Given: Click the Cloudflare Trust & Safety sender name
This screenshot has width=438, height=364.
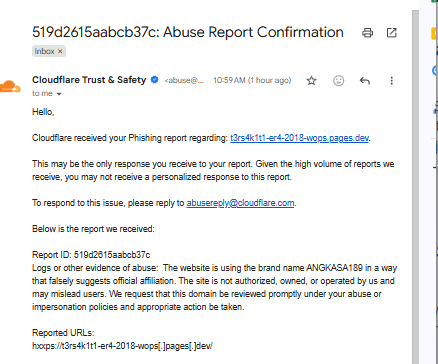Looking at the screenshot, I should 89,80.
